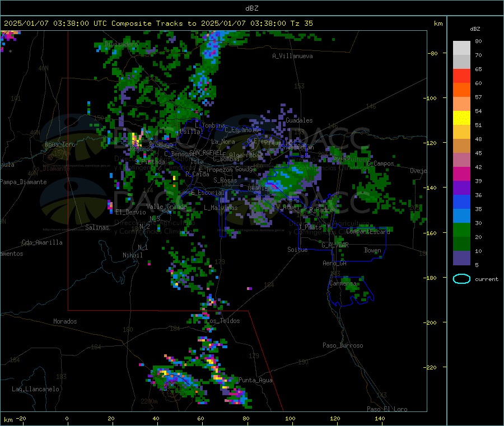Select the 'S_Rosas' map label
Screen dimensions: 504x426
coord(225,180)
